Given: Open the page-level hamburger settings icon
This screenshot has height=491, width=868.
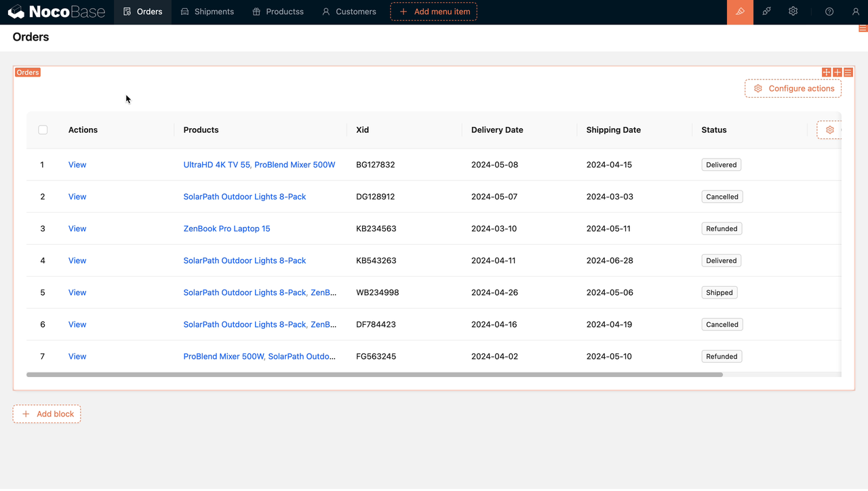Looking at the screenshot, I should (863, 28).
